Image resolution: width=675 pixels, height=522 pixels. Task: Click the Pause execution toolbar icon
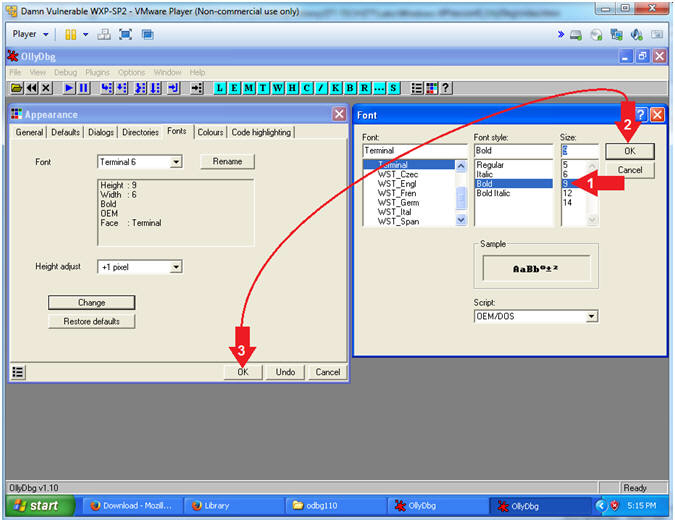pos(84,88)
